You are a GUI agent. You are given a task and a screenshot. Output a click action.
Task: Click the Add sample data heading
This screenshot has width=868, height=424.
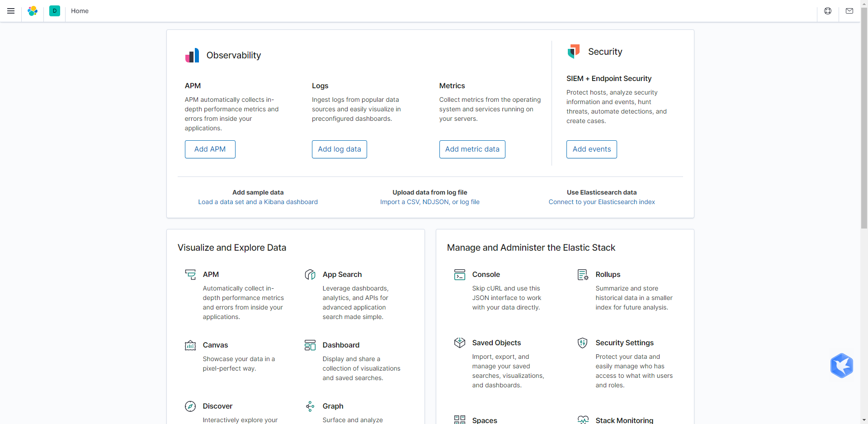tap(258, 192)
